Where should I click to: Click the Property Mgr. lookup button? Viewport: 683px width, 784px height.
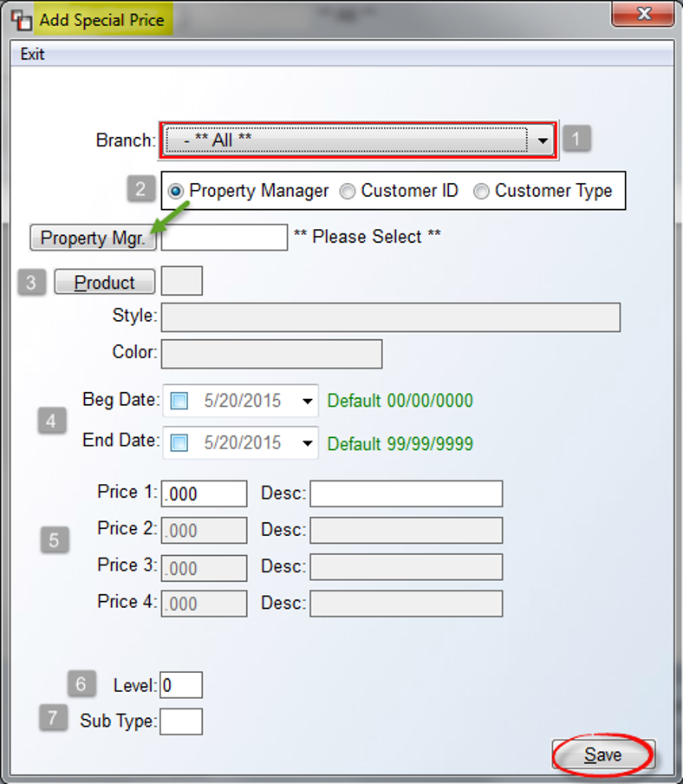(94, 238)
